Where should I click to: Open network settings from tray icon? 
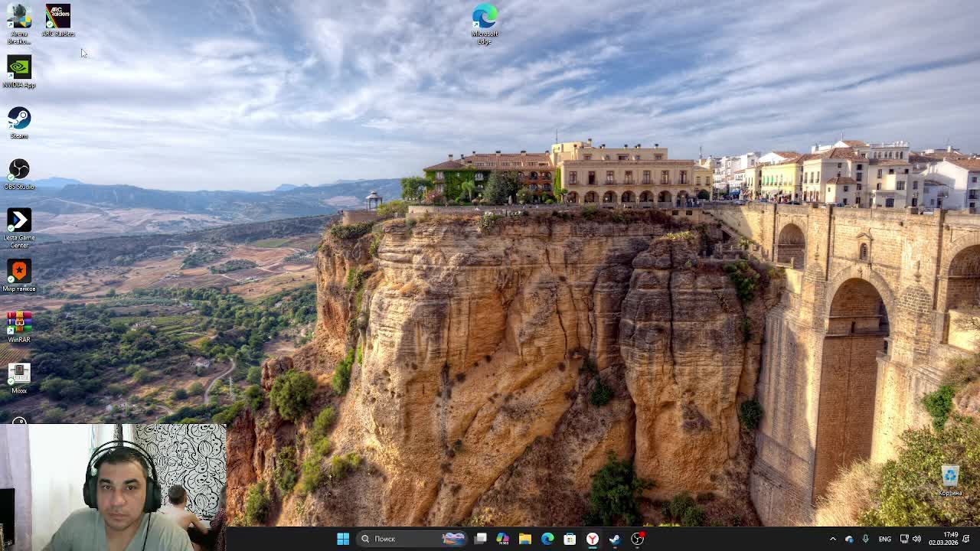tap(904, 539)
